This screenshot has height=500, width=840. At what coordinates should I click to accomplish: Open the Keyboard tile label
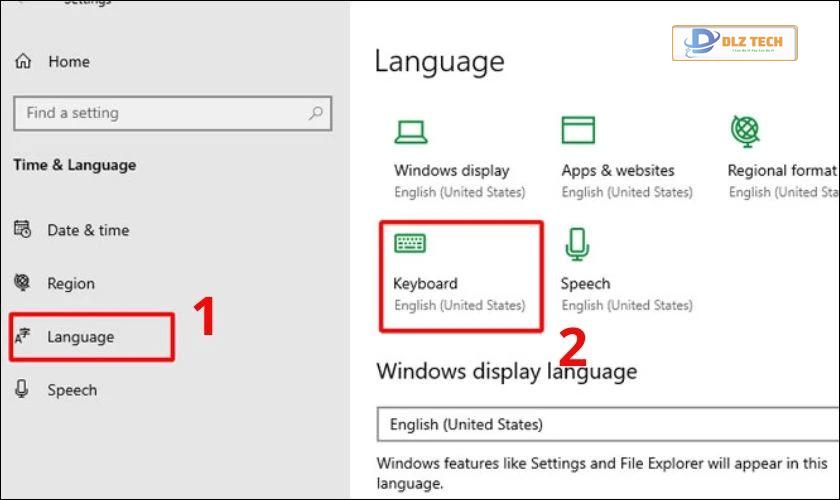[x=425, y=283]
